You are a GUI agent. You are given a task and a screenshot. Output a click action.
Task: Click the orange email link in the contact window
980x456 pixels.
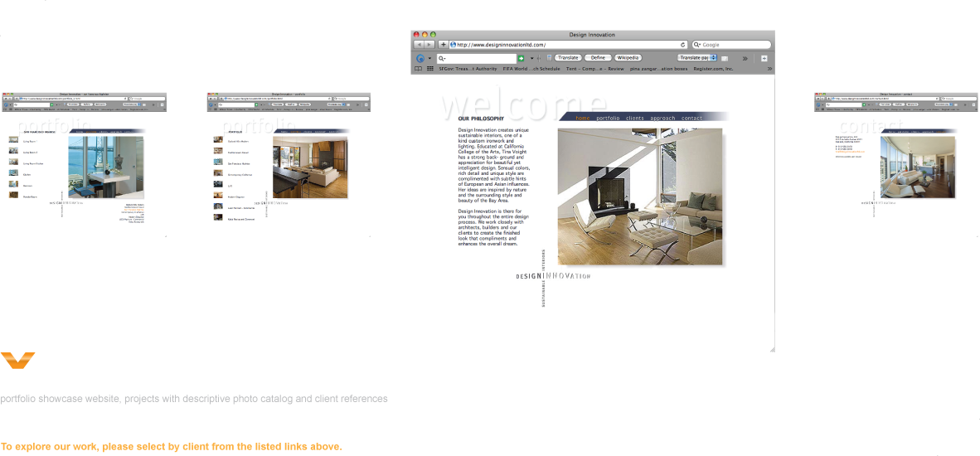850,151
